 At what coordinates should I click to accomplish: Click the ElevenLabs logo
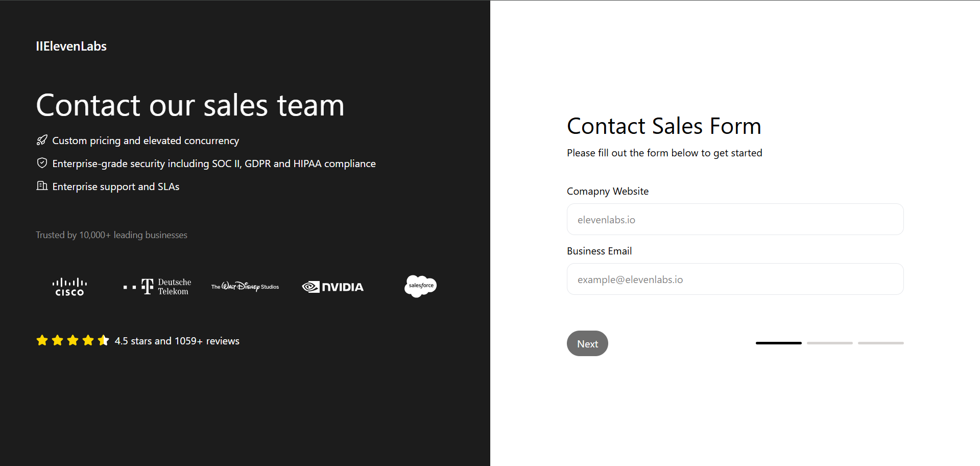coord(71,46)
